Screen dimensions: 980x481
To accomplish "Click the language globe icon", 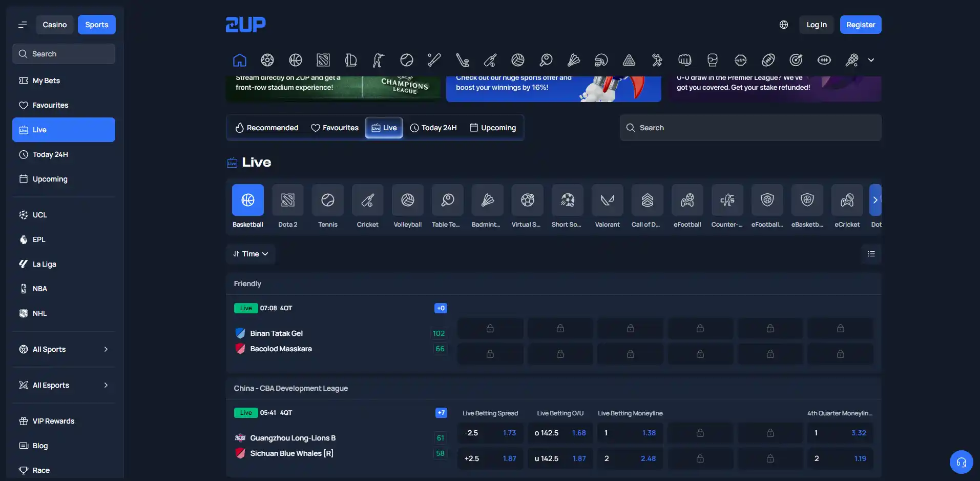I will (783, 25).
